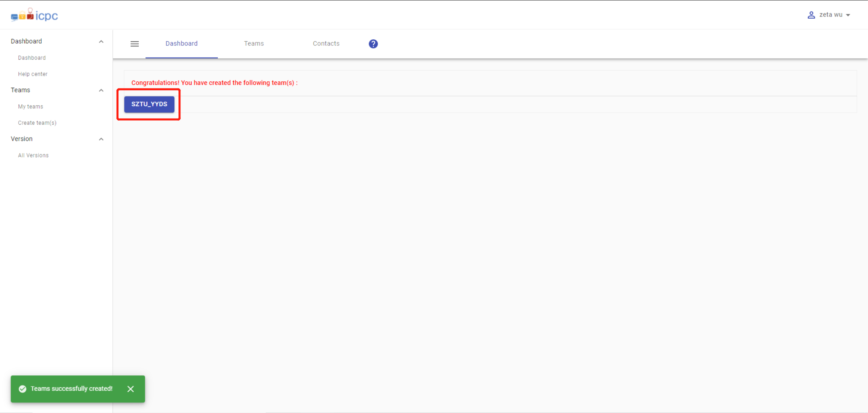Collapse the Teams sidebar section

101,90
